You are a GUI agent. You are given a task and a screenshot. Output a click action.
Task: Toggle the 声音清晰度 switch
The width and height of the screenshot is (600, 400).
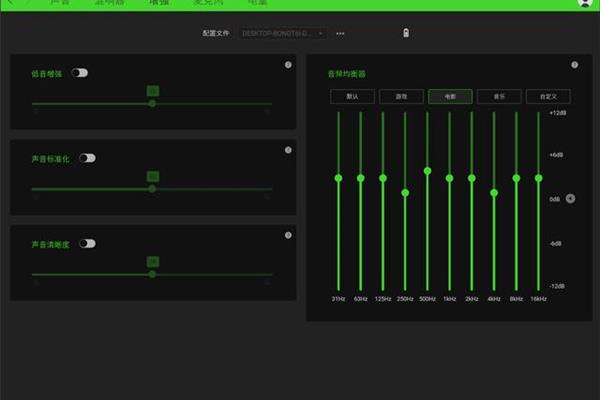(87, 243)
